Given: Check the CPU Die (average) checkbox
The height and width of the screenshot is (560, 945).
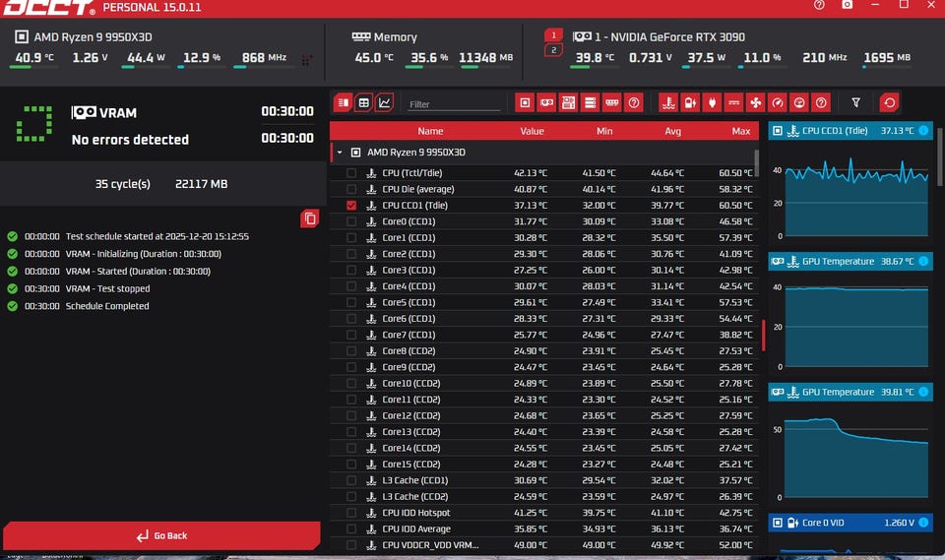Looking at the screenshot, I should tap(351, 189).
